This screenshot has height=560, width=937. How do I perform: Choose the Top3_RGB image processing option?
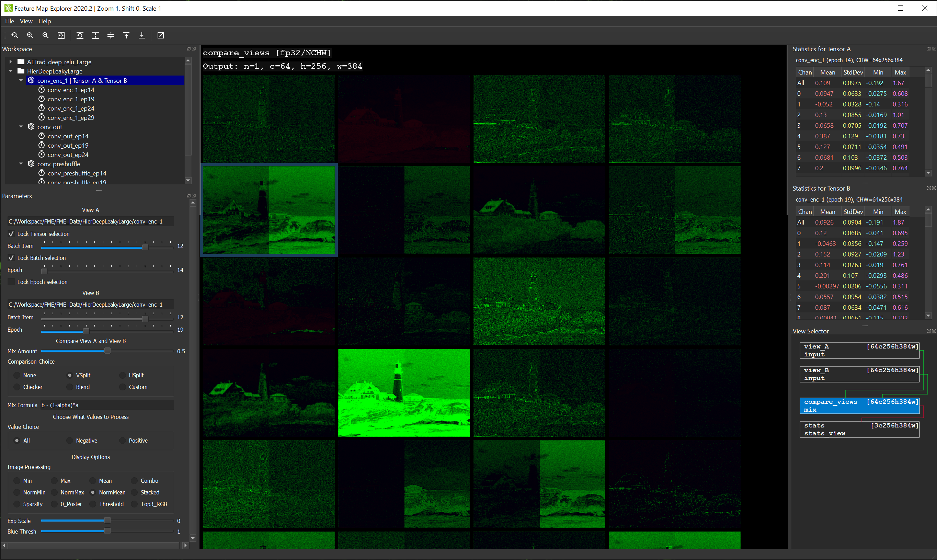tap(134, 504)
